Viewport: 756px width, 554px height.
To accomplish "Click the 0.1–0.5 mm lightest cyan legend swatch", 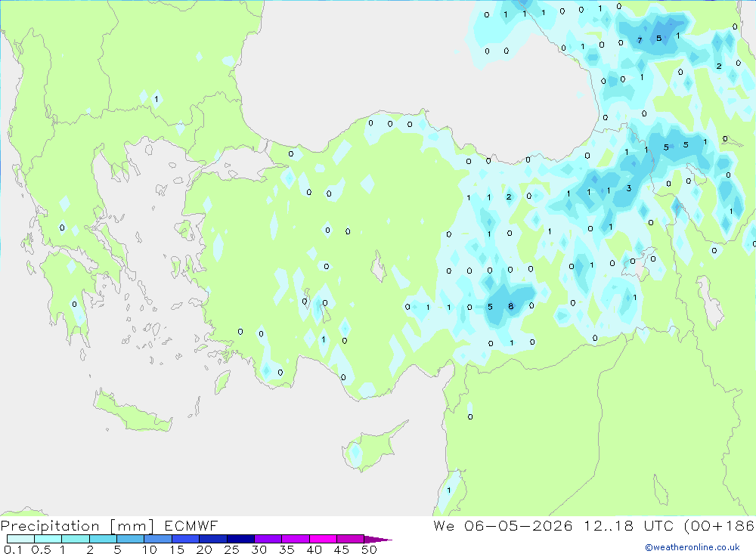I will pos(20,539).
